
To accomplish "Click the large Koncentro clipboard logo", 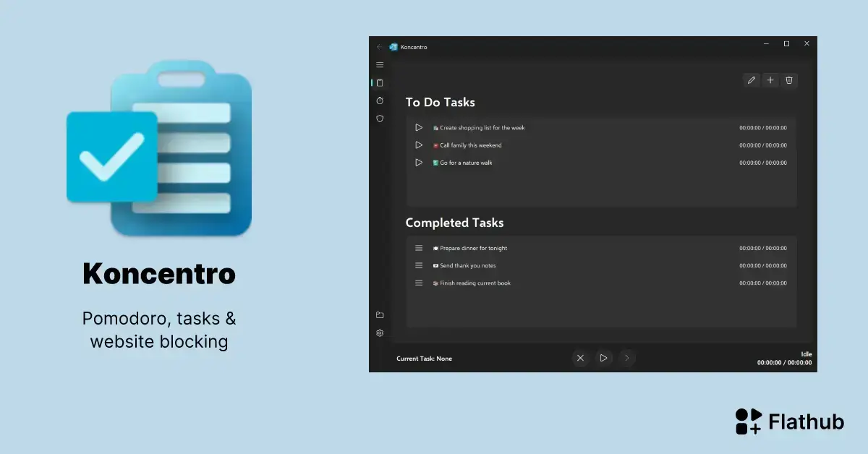I will pyautogui.click(x=159, y=149).
